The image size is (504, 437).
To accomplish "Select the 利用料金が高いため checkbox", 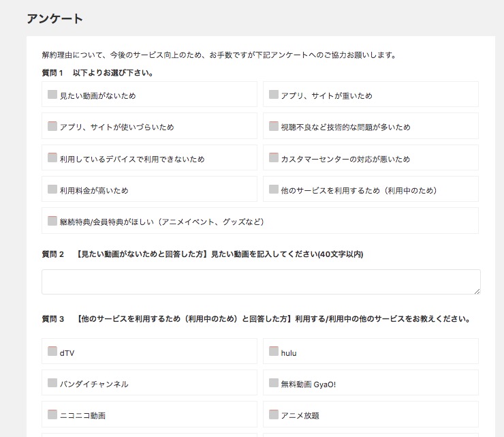I will (x=52, y=189).
